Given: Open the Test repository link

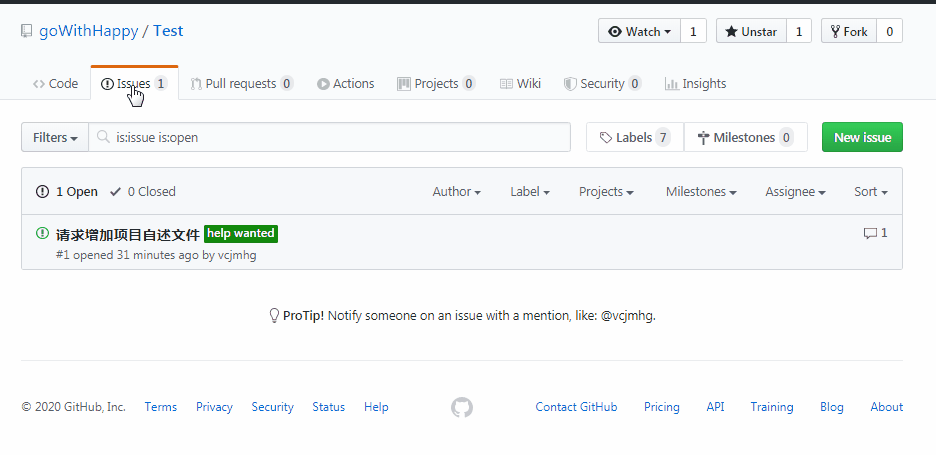Looking at the screenshot, I should point(168,31).
